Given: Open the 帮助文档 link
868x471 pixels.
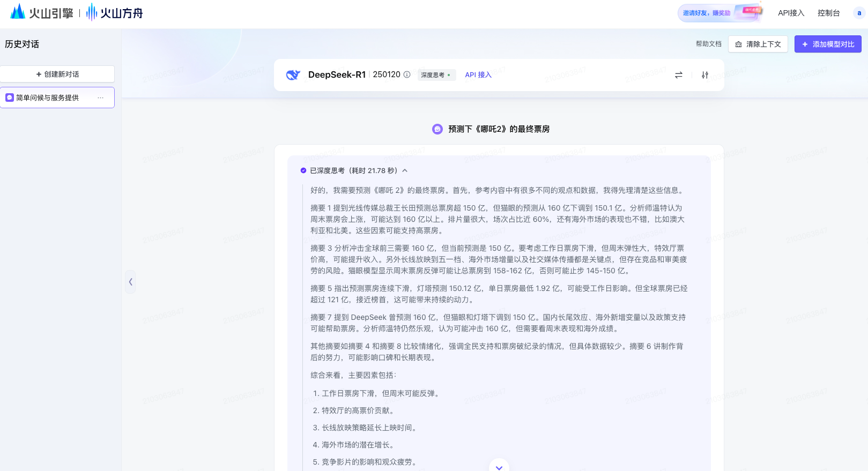Looking at the screenshot, I should 708,44.
